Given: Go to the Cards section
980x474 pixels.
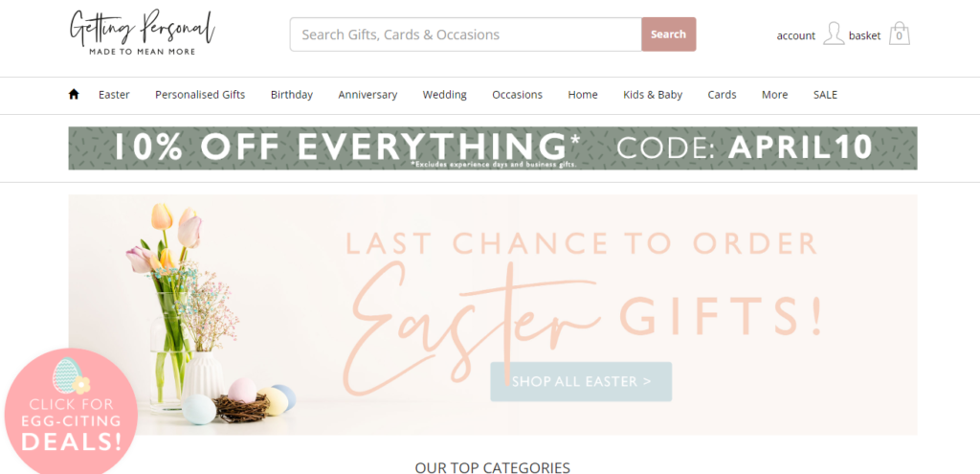Looking at the screenshot, I should pyautogui.click(x=722, y=95).
